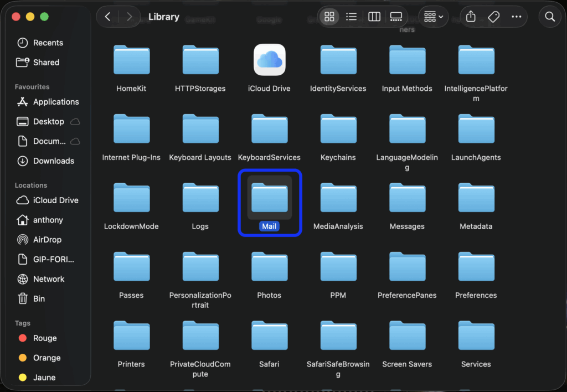Expand the Group By dropdown

pyautogui.click(x=434, y=17)
